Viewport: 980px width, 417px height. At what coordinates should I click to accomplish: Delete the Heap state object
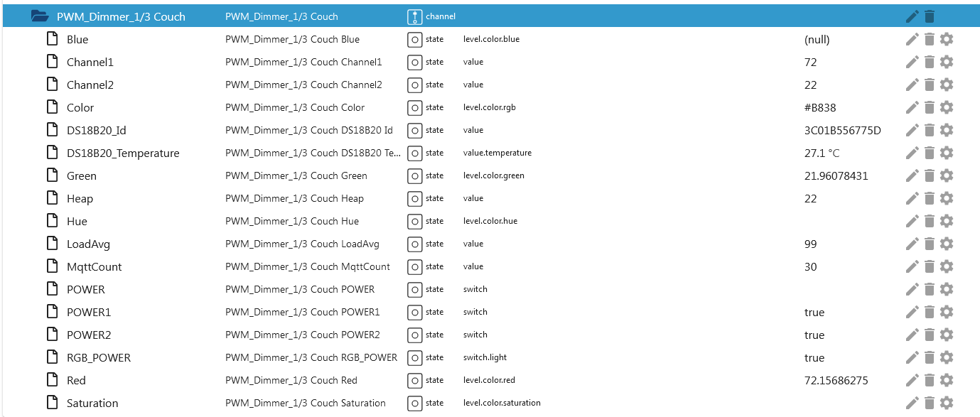tap(930, 198)
